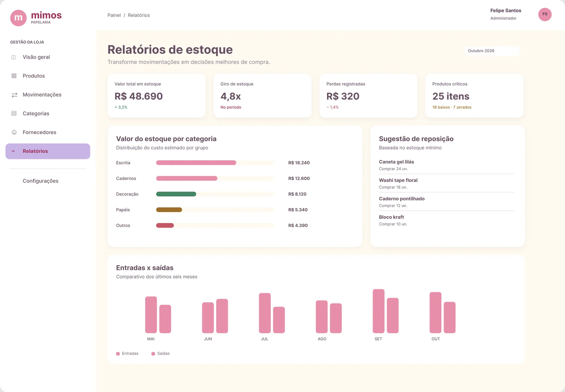Click the Escrita category progress bar

point(215,163)
